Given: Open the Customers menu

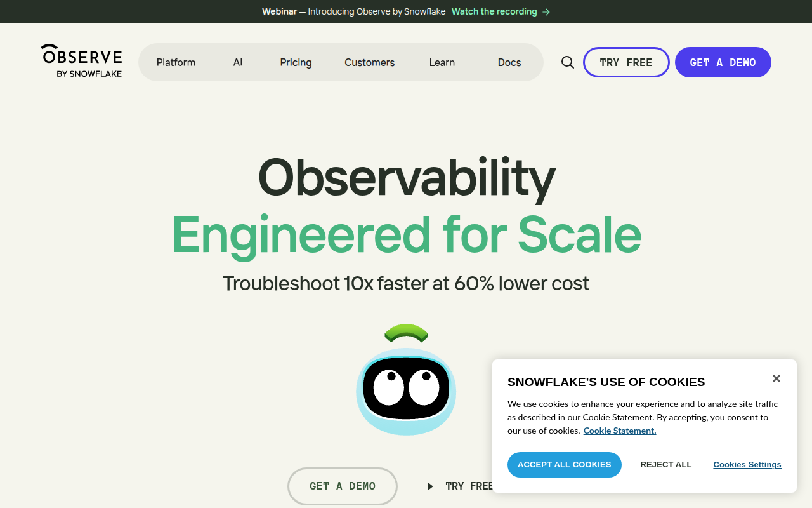Looking at the screenshot, I should pos(370,62).
